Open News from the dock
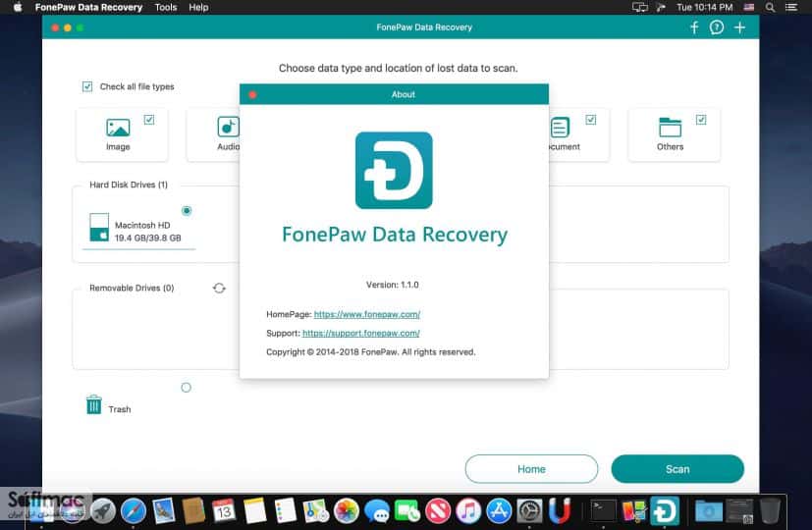 tap(438, 511)
